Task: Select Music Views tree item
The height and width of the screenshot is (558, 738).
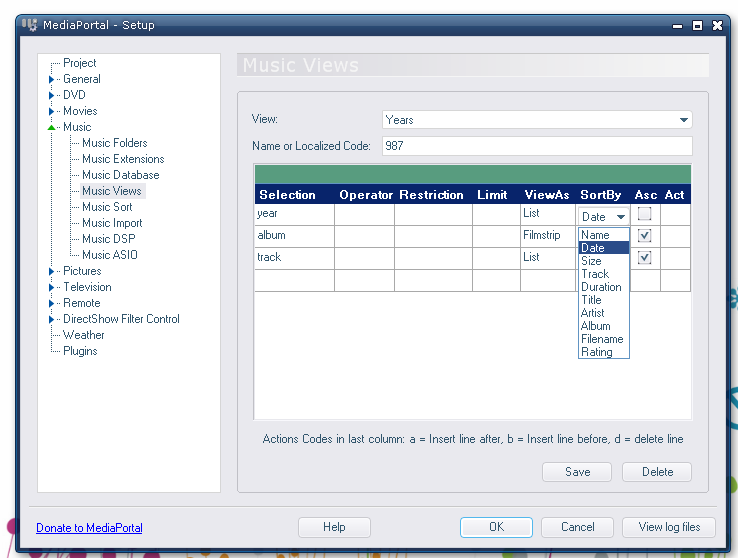Action: 112,191
